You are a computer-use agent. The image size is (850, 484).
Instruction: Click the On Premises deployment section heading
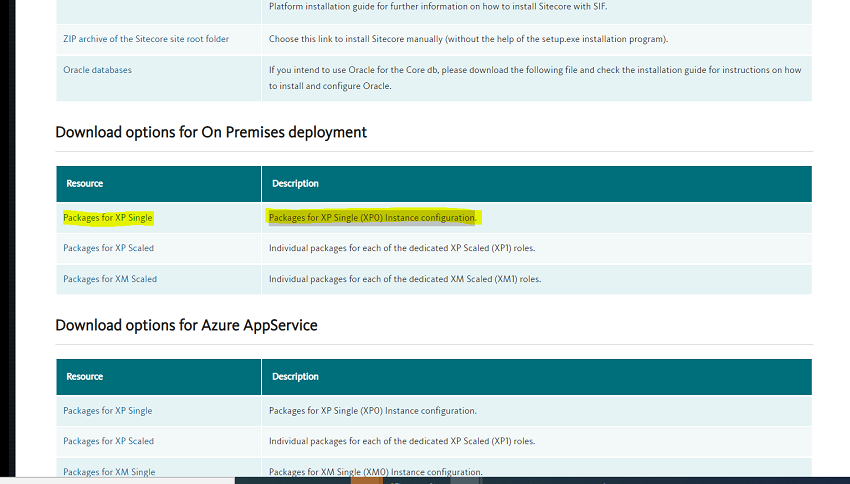pyautogui.click(x=211, y=132)
